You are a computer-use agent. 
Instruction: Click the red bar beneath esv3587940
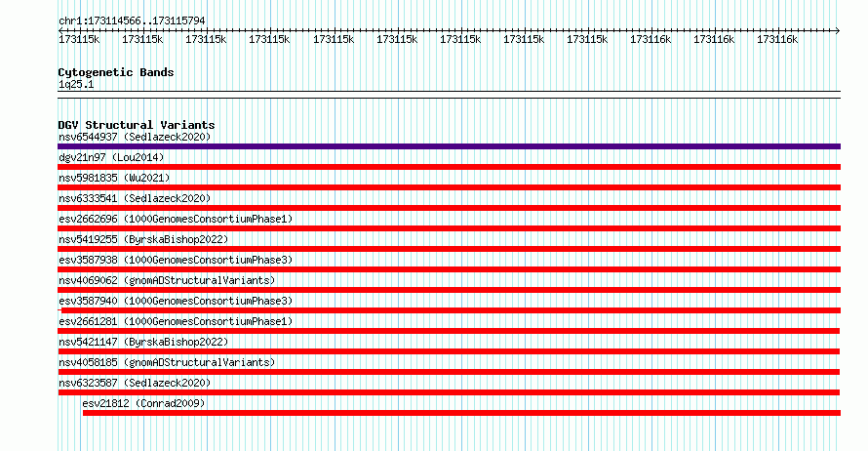coord(449,310)
